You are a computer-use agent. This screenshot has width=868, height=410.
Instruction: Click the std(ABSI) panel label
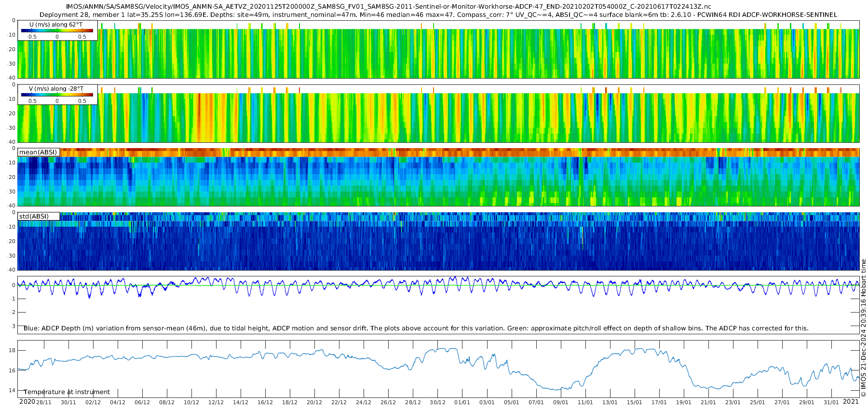click(x=34, y=217)
